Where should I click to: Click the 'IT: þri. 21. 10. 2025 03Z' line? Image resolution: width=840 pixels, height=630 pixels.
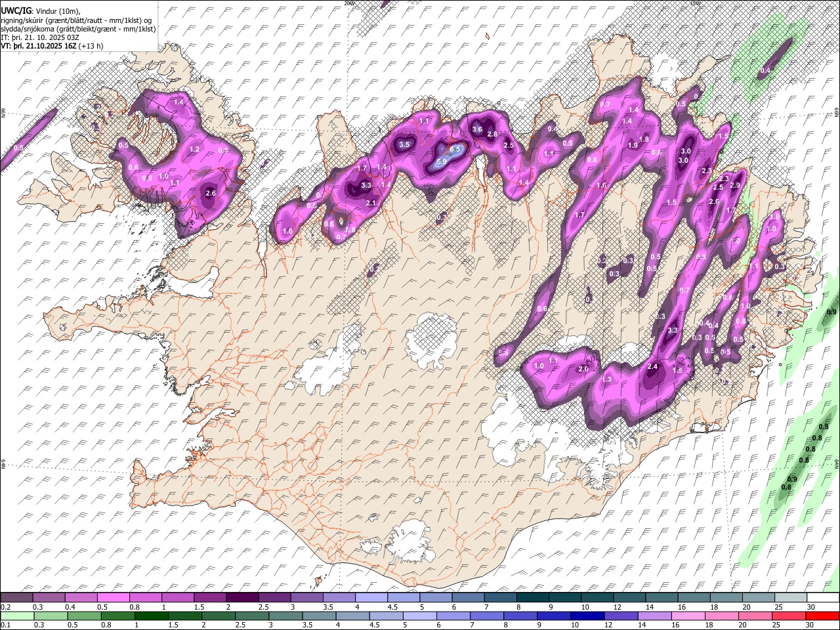point(41,37)
